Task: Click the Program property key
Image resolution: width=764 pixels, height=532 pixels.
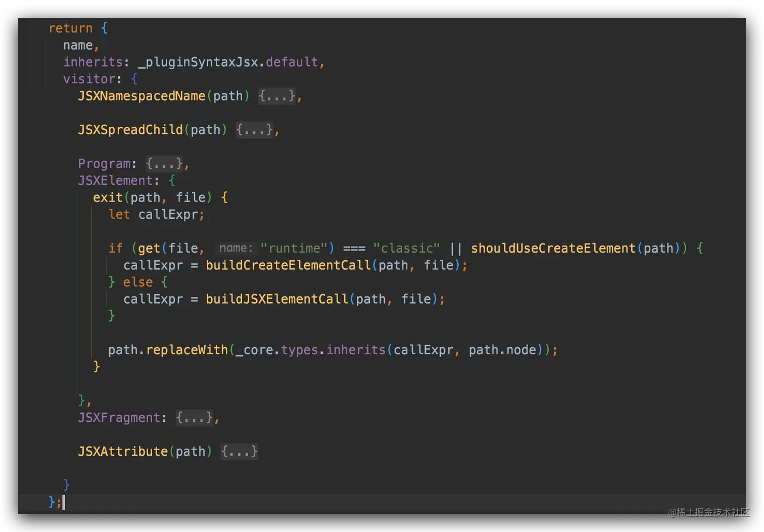Action: tap(104, 163)
